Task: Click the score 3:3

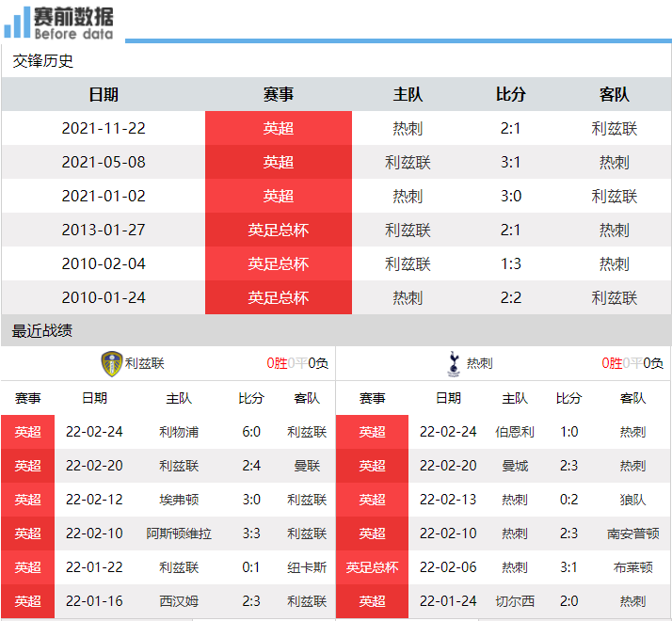Action: coord(251,533)
